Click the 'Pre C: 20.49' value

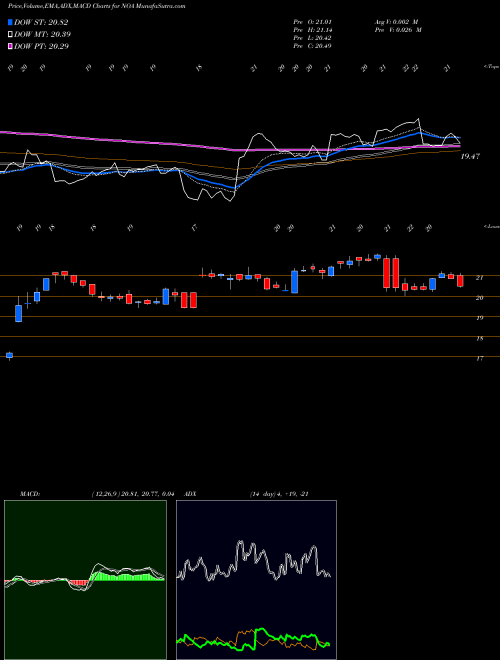[312, 46]
